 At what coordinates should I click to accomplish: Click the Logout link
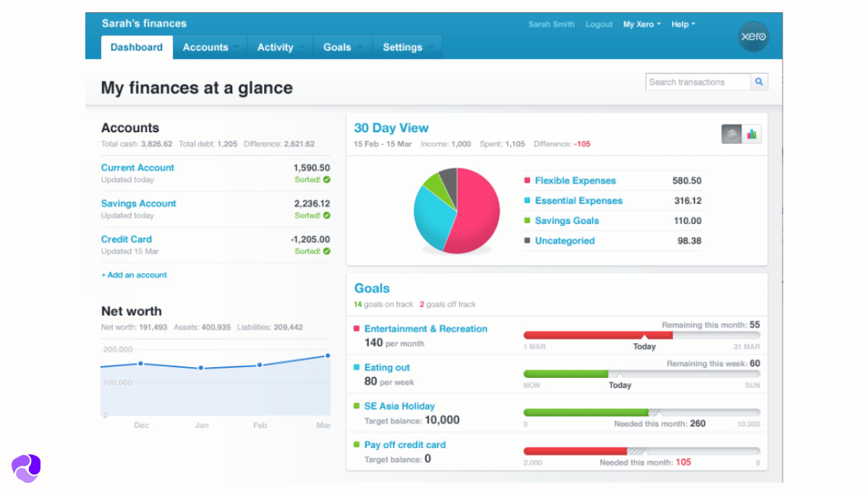pyautogui.click(x=599, y=25)
